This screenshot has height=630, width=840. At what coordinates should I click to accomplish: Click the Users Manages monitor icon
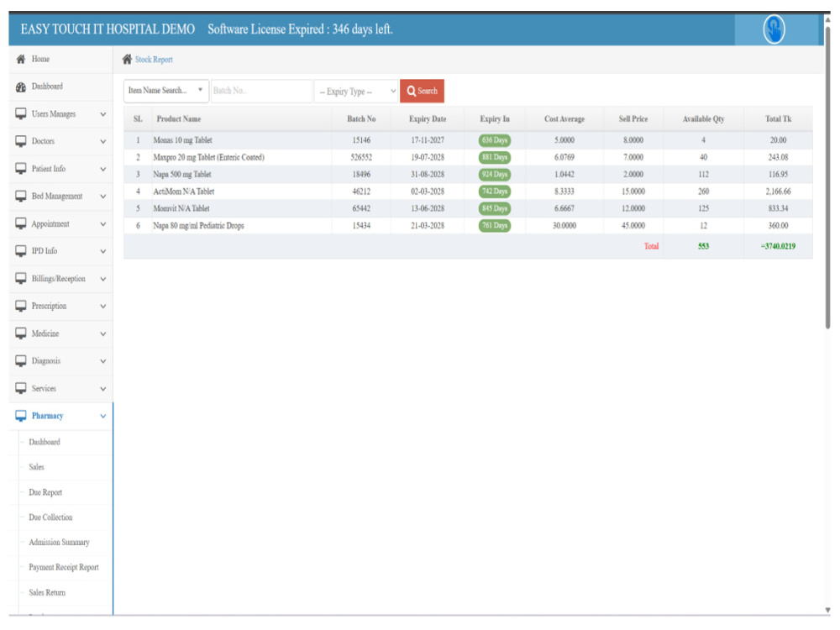click(20, 114)
